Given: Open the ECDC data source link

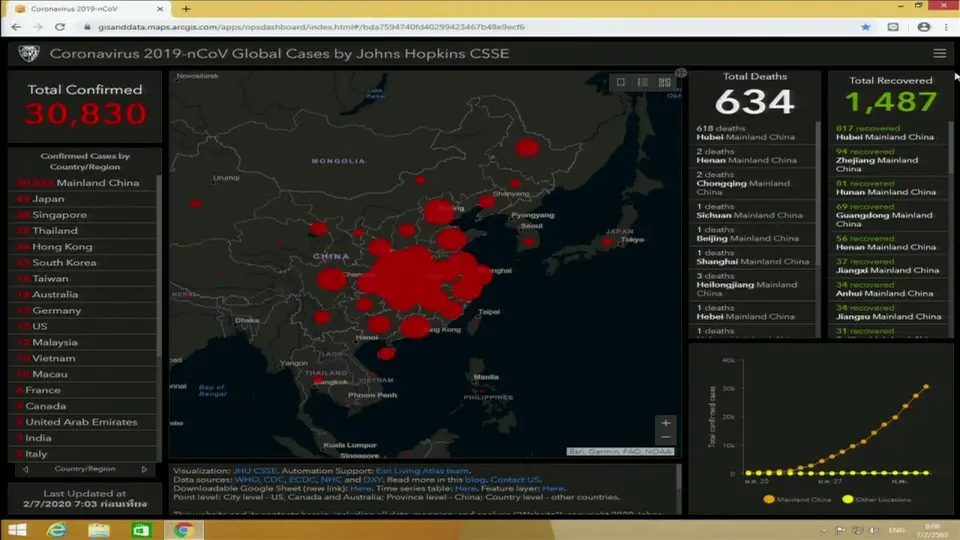Looking at the screenshot, I should [x=302, y=479].
